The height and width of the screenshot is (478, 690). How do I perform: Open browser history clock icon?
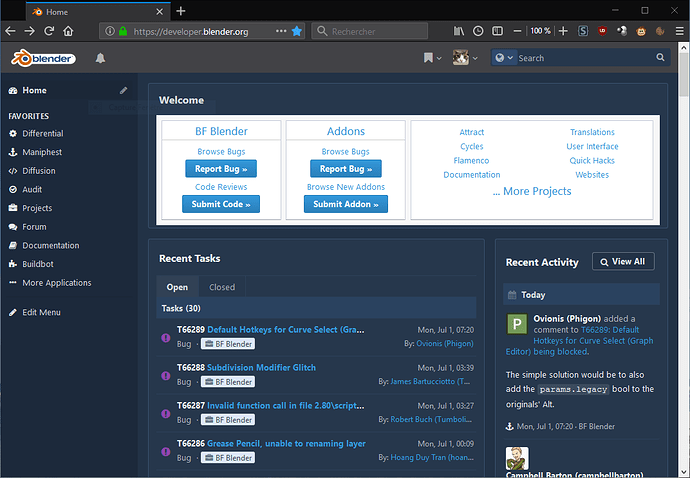tap(478, 31)
